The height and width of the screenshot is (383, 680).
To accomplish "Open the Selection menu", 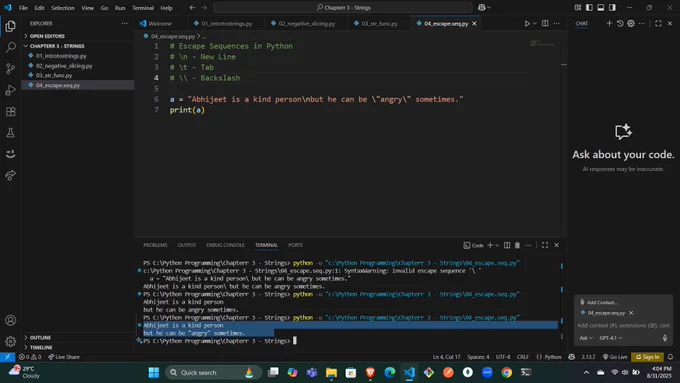I will tap(63, 8).
